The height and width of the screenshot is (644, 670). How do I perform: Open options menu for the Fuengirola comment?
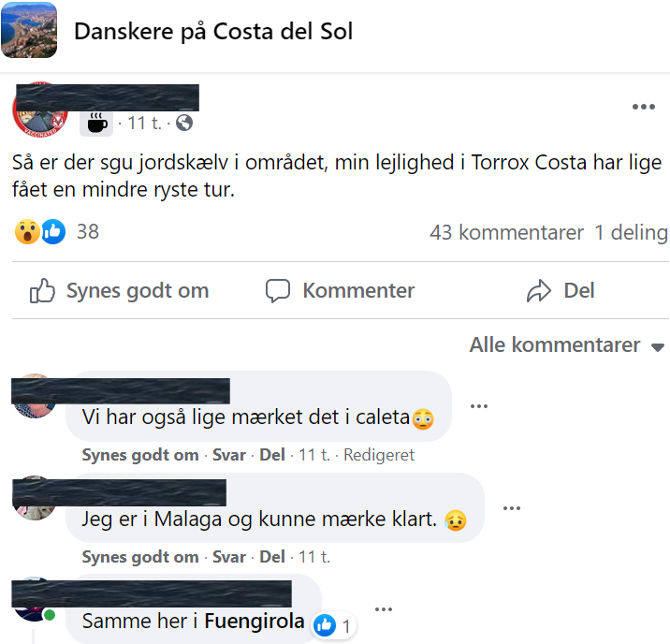coord(382,610)
